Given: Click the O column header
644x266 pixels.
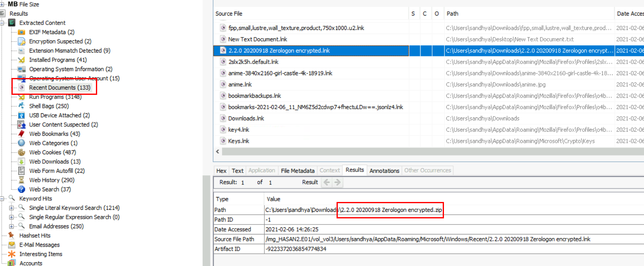Looking at the screenshot, I should tap(437, 14).
